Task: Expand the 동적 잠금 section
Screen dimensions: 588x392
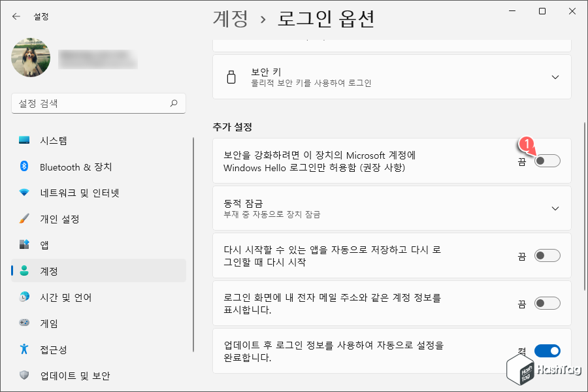Action: click(x=555, y=208)
